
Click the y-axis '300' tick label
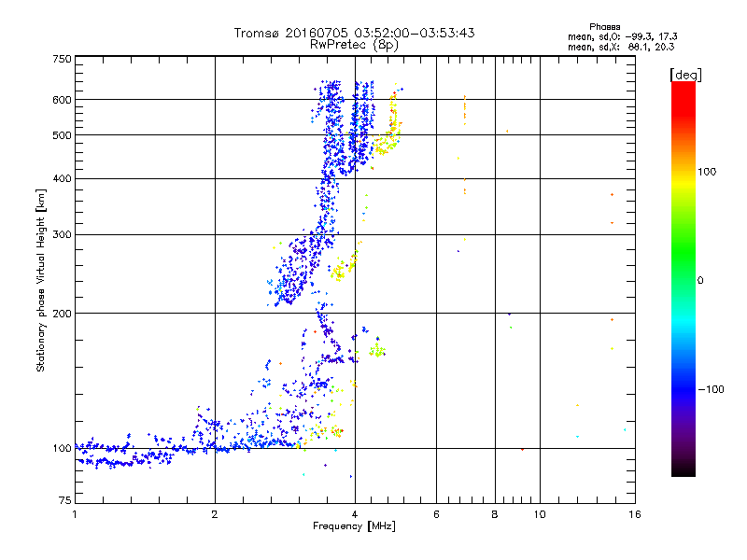tap(63, 235)
